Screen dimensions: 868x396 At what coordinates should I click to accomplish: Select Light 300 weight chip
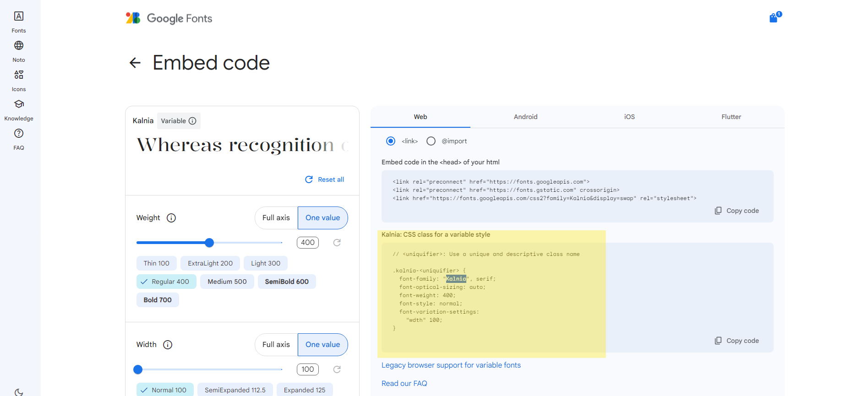[x=266, y=263]
